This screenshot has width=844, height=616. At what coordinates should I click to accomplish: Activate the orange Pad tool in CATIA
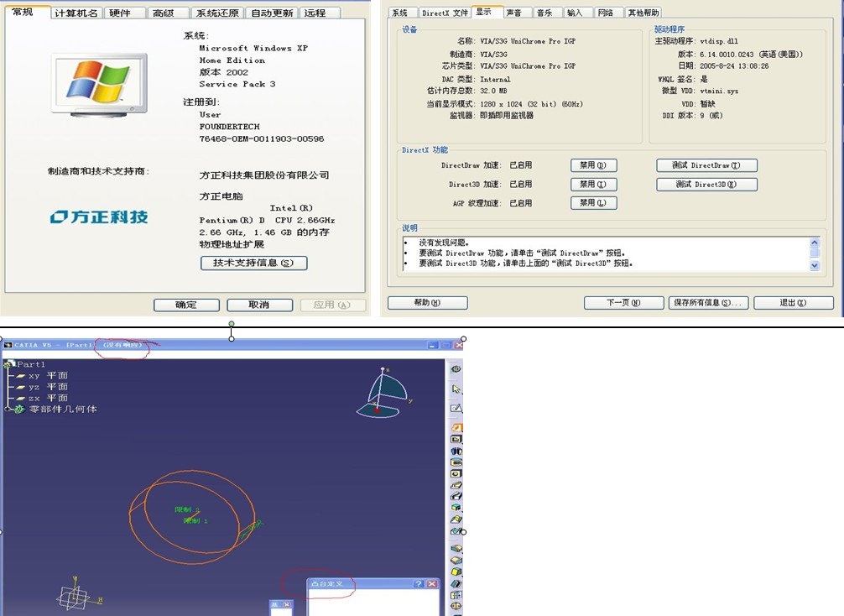coord(456,427)
